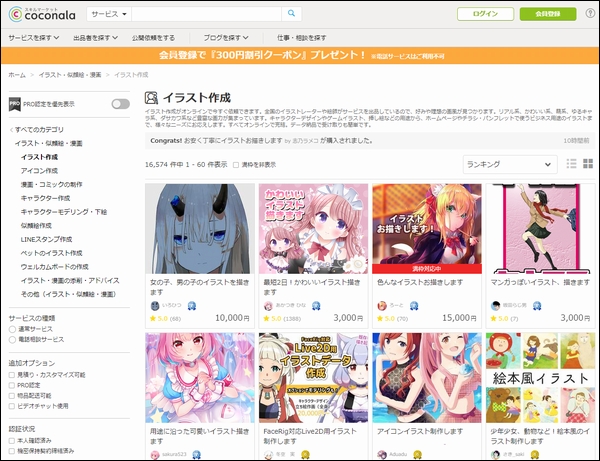Select キャラクターモデリング・下絵 category
The height and width of the screenshot is (461, 600).
64,212
